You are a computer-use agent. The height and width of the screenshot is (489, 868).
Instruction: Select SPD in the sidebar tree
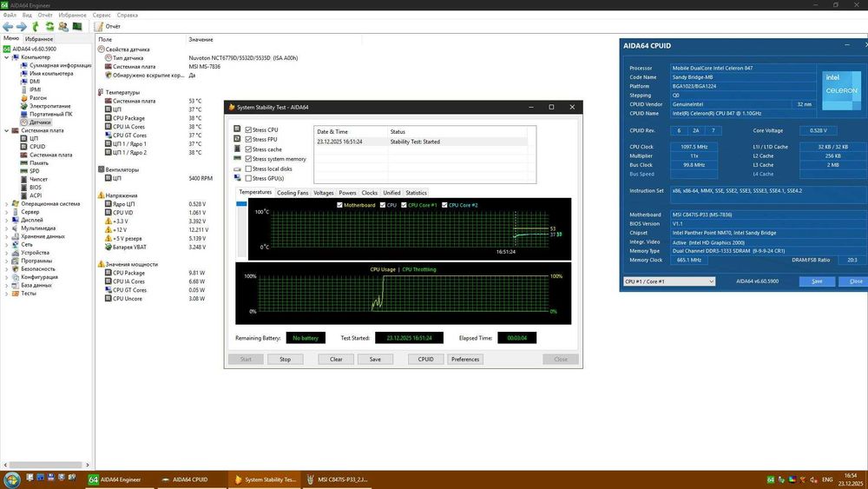point(35,170)
